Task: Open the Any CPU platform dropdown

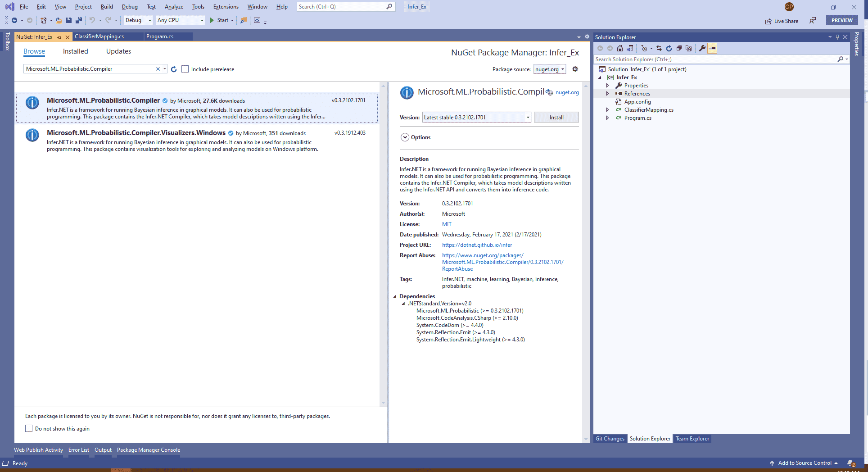Action: (x=181, y=20)
